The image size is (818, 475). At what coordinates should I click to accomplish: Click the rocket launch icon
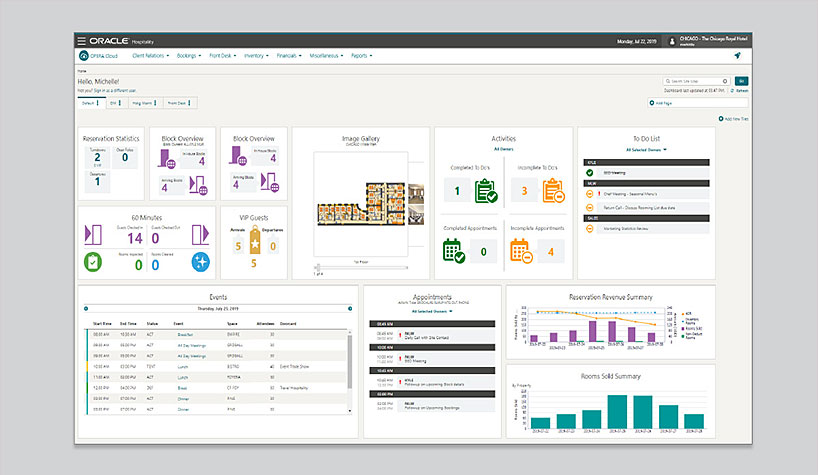tap(737, 55)
